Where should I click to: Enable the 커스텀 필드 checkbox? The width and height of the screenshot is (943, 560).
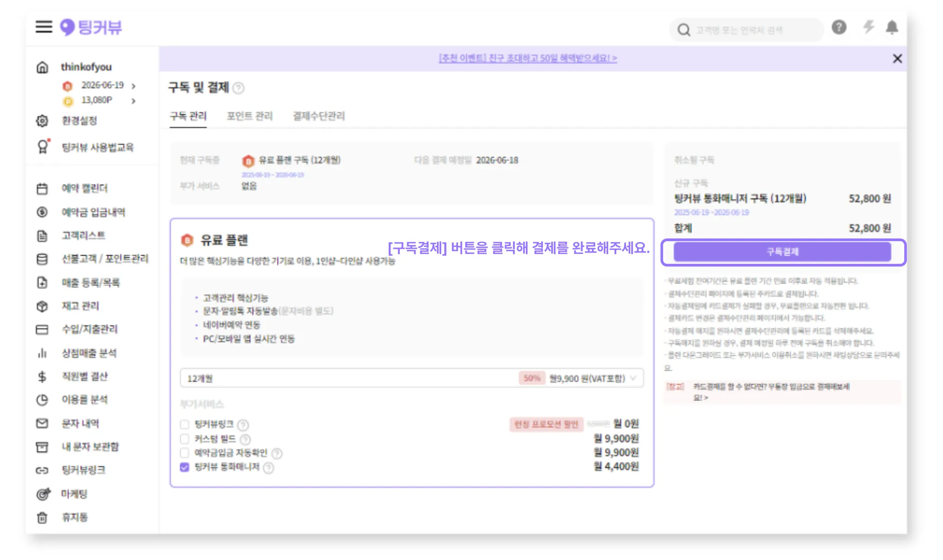[x=185, y=439]
